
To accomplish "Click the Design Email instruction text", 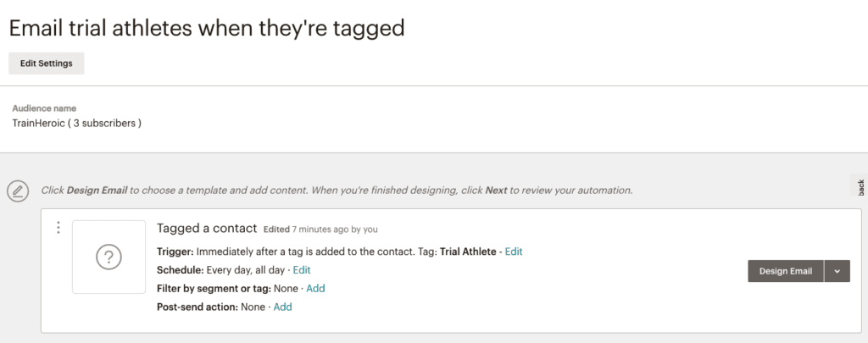I will 337,191.
